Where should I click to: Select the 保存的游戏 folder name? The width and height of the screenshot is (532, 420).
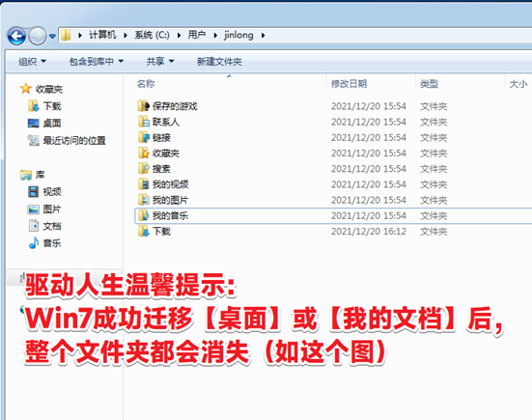click(175, 106)
